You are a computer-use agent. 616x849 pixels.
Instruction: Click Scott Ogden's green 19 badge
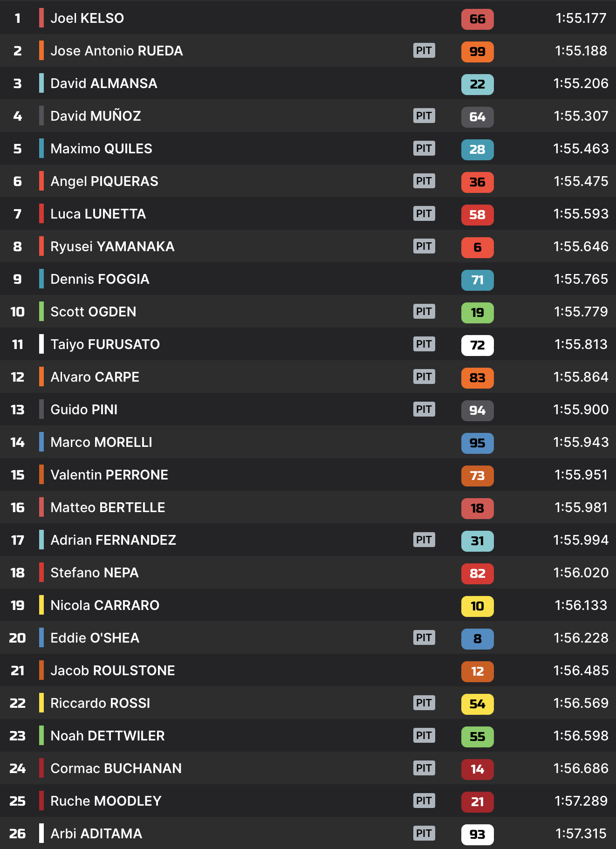point(477,313)
